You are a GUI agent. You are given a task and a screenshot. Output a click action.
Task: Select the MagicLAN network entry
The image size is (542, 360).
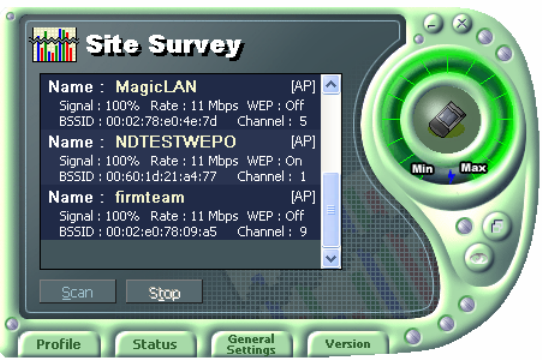(180, 103)
